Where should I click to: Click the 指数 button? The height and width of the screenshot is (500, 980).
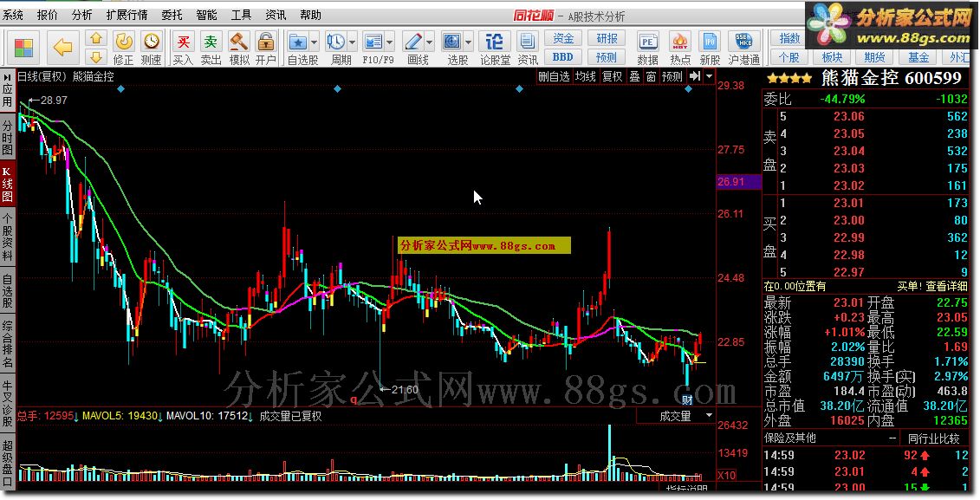coord(789,38)
